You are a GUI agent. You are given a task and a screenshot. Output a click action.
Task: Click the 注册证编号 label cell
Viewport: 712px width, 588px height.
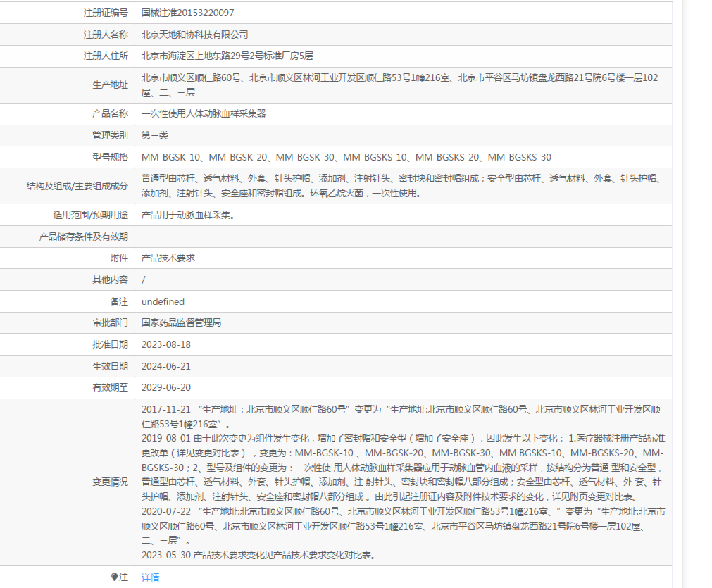point(106,13)
